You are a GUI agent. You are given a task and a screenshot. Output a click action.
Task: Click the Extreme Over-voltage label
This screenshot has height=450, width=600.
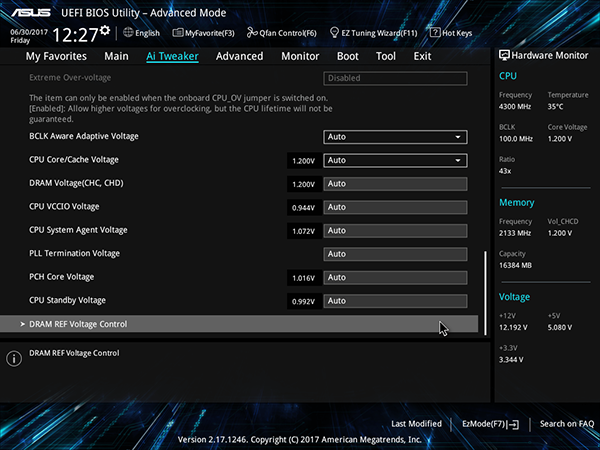70,78
